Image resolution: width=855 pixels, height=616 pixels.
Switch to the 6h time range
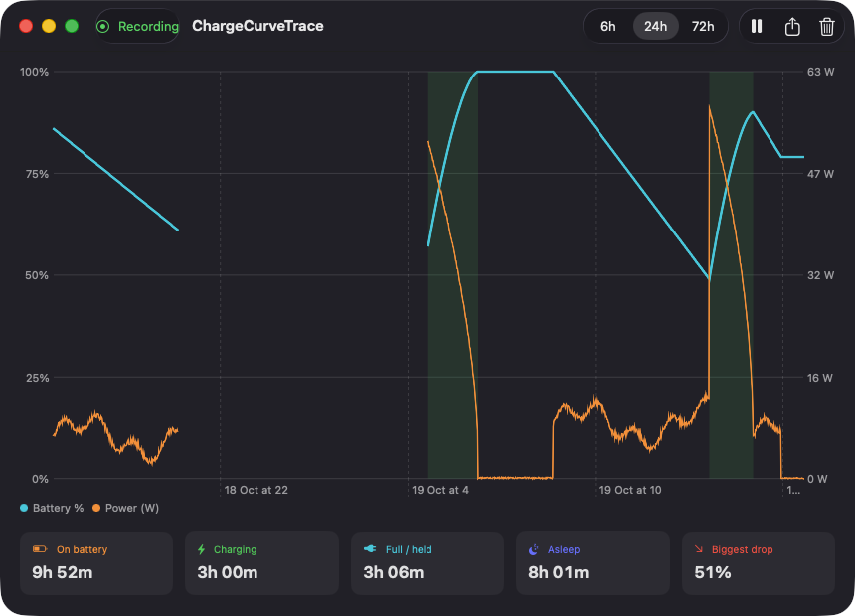(608, 26)
